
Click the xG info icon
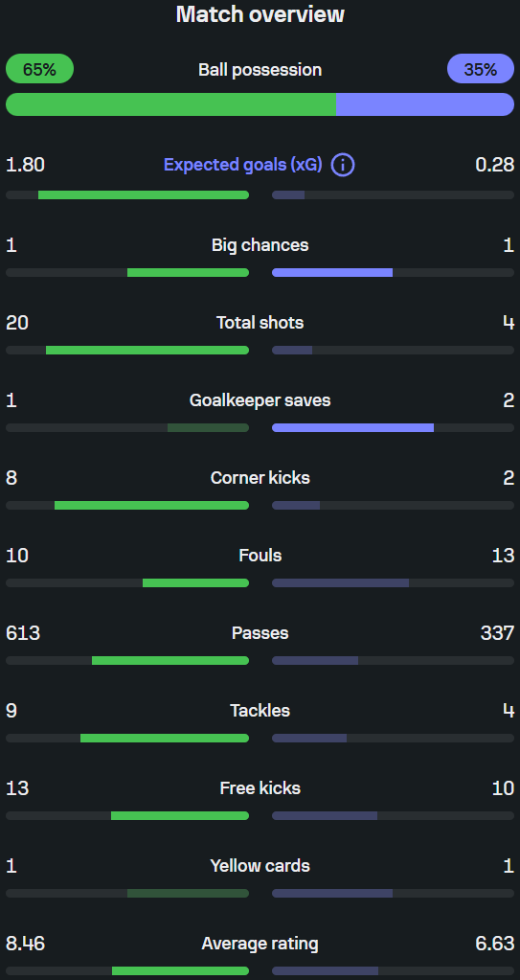point(343,165)
